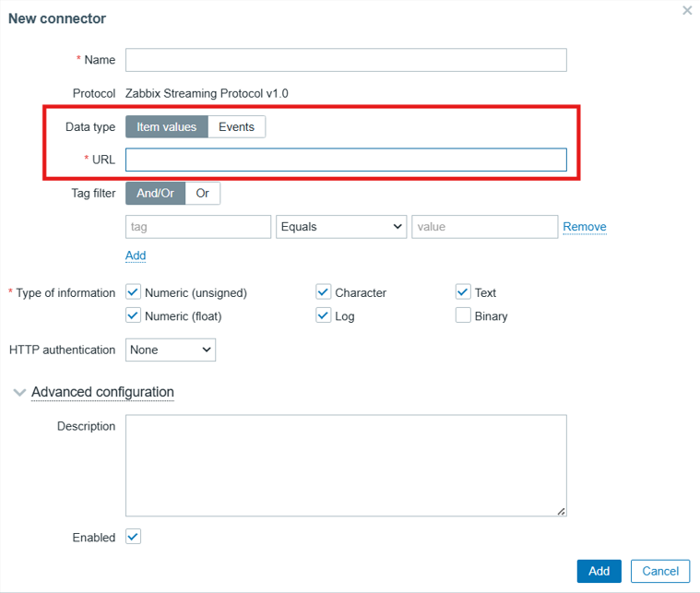Click the URL input field
The width and height of the screenshot is (700, 593).
(346, 160)
